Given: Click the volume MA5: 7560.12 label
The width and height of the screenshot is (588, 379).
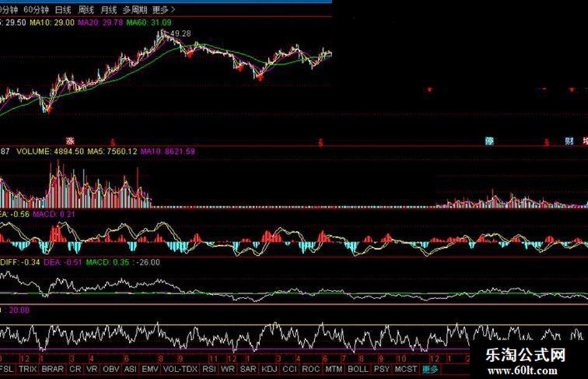Looking at the screenshot, I should pos(112,152).
